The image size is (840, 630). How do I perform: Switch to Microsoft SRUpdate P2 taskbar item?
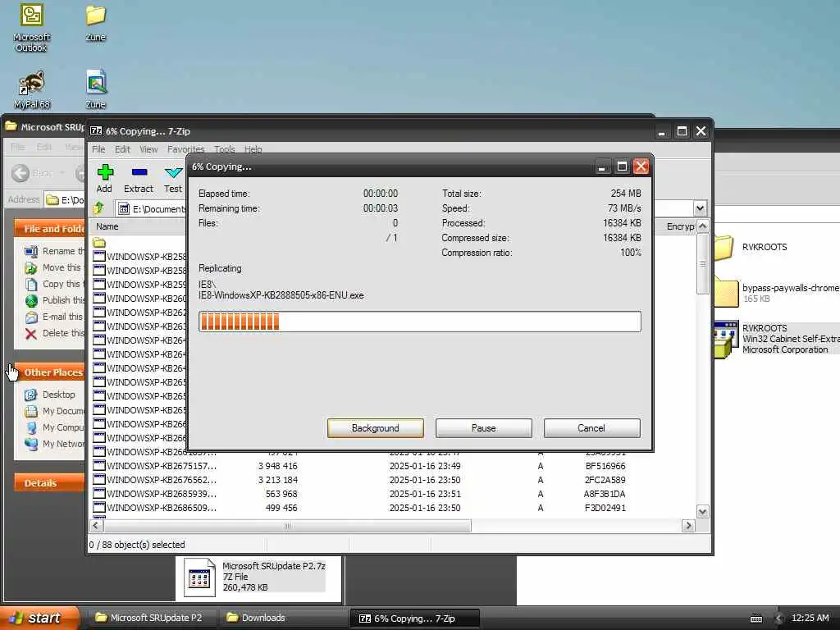(x=152, y=619)
